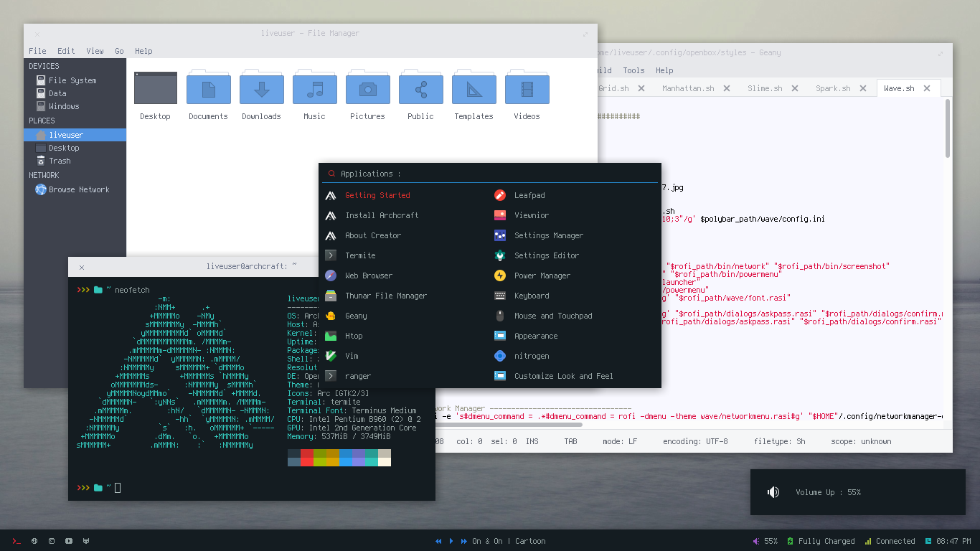Image resolution: width=980 pixels, height=551 pixels.
Task: Open Power Manager from launcher
Action: 574,275
